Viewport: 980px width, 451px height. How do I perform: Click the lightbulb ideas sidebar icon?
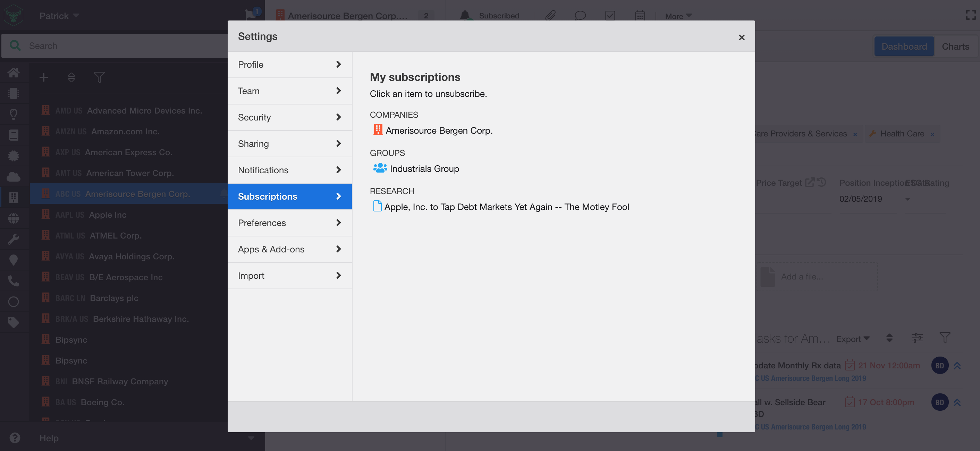coord(13,114)
